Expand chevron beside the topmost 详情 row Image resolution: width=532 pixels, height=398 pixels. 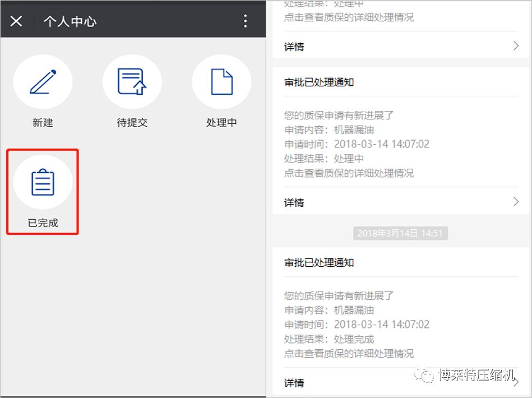[x=516, y=46]
